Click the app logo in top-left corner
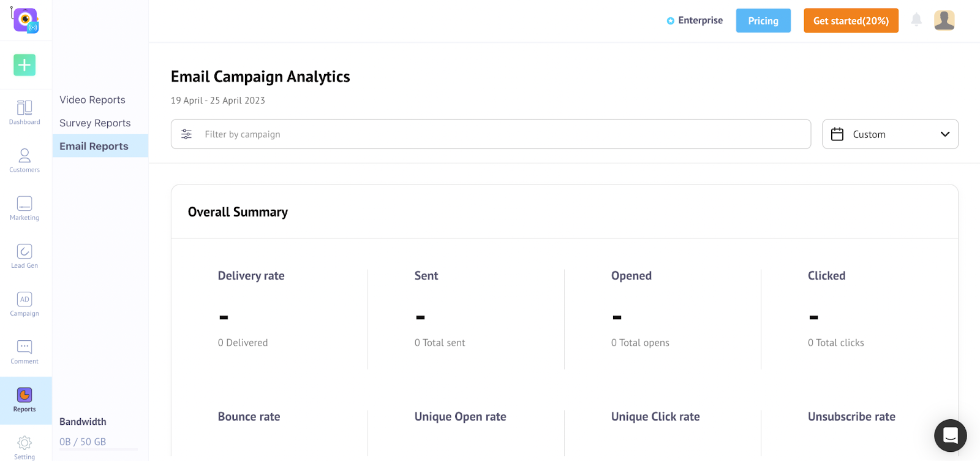This screenshot has height=461, width=980. coord(24,20)
